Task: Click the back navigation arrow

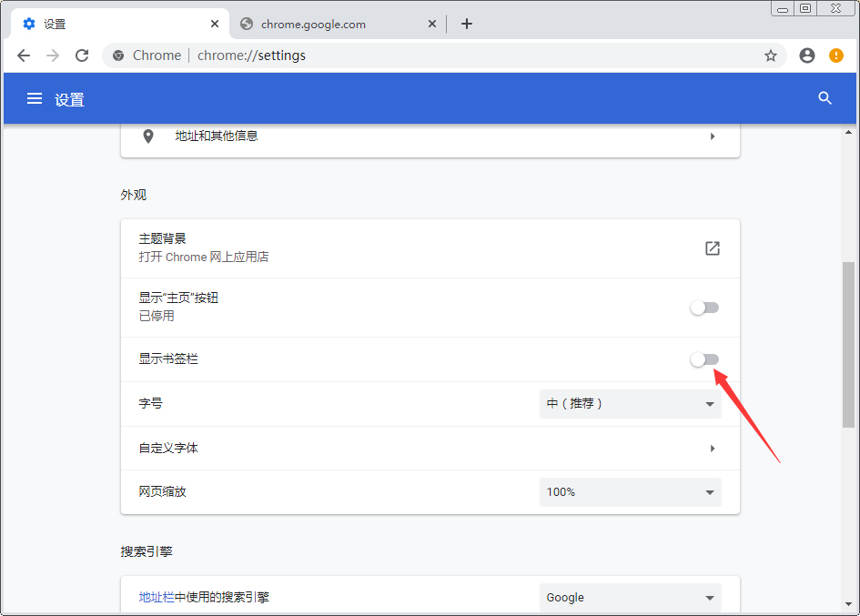Action: [x=24, y=56]
